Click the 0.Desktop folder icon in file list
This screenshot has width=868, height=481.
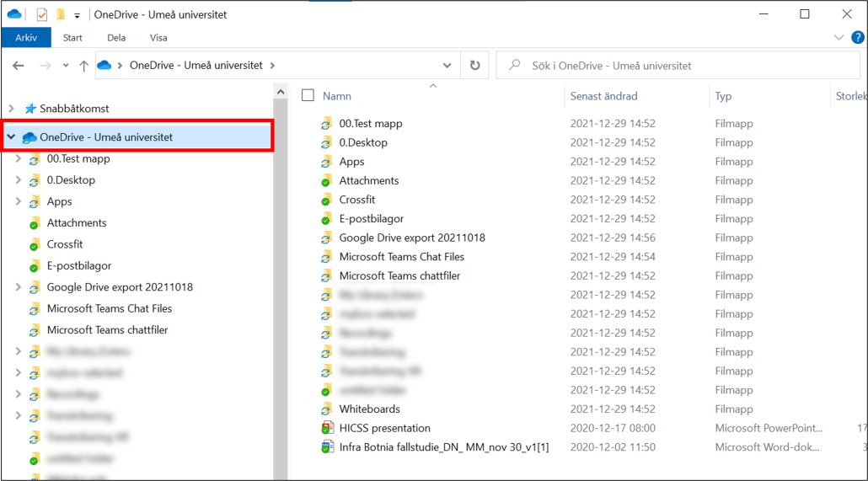[327, 142]
